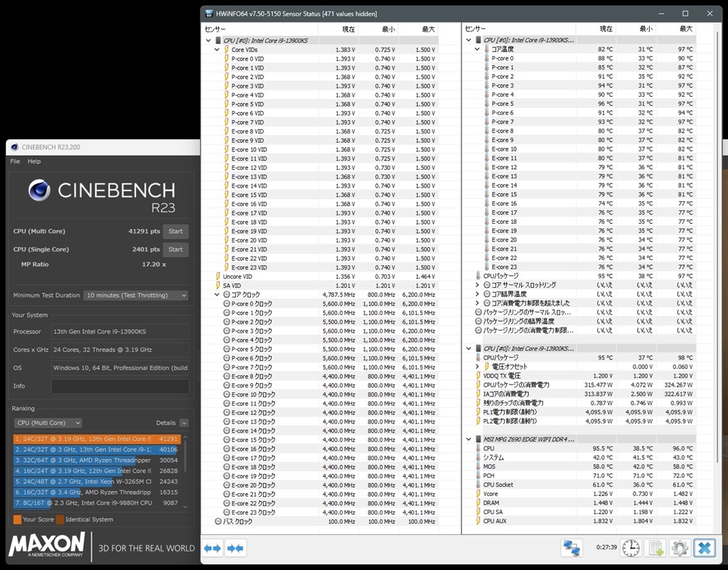This screenshot has height=570, width=728.
Task: Collapse the コア温度 tree node
Action: (477, 49)
